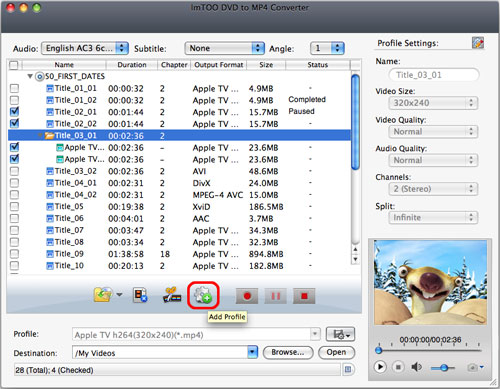Click the Title_09 film icon
500x389 pixels.
click(50, 254)
